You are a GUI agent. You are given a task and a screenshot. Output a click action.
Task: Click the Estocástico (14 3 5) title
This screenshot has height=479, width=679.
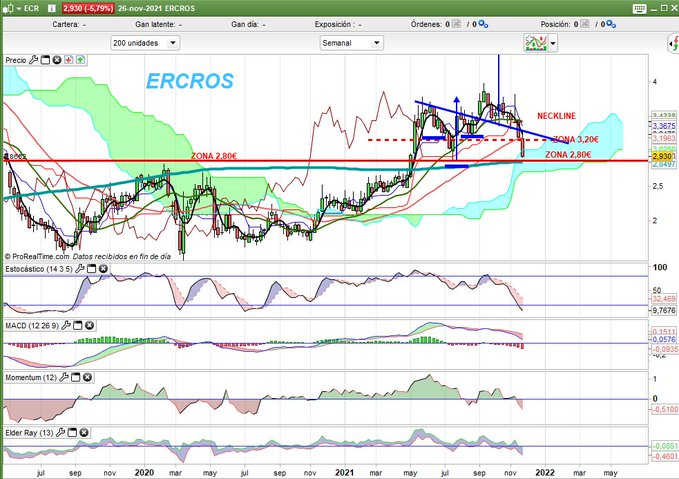tap(39, 269)
